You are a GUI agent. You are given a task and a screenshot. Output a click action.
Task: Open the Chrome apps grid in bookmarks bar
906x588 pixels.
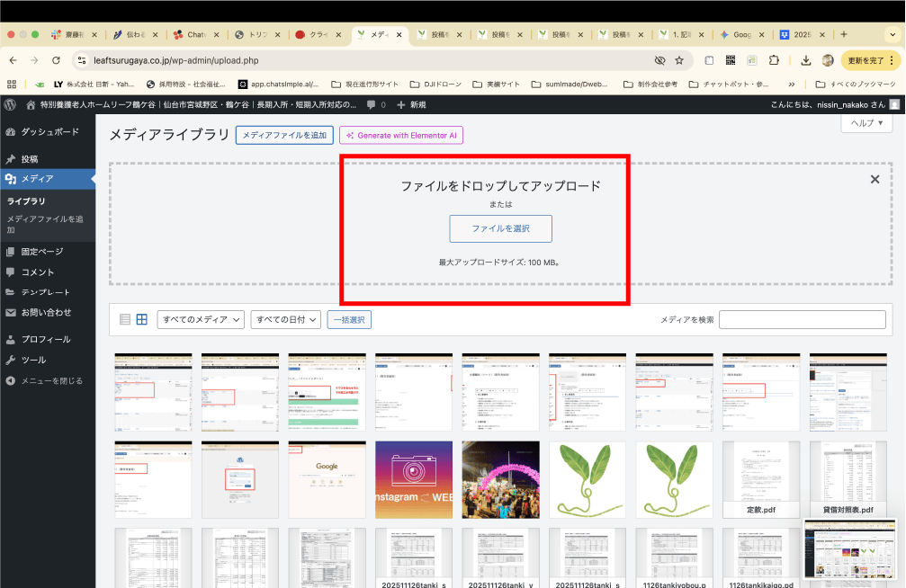[x=12, y=85]
